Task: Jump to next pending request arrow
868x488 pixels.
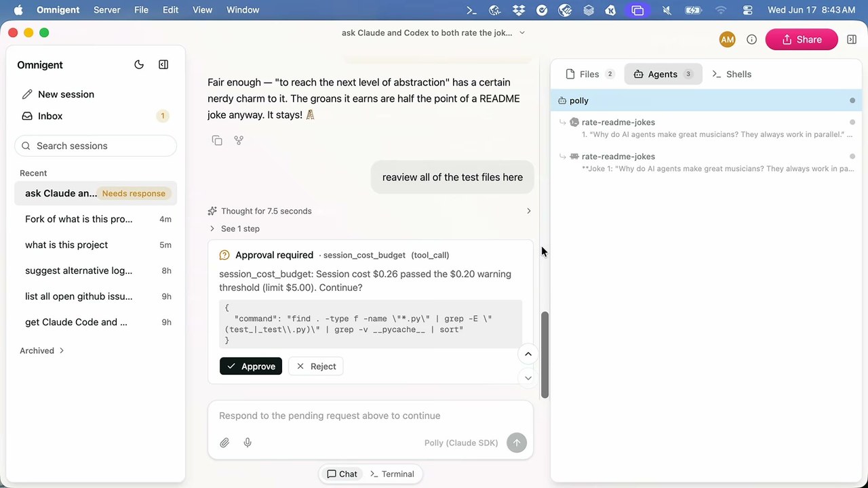Action: coord(528,378)
